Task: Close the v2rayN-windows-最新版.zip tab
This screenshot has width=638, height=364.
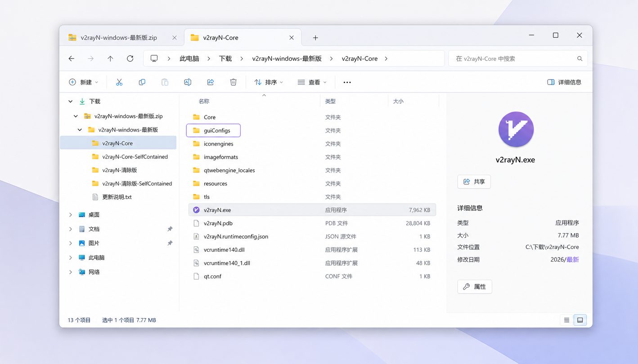Action: 175,38
